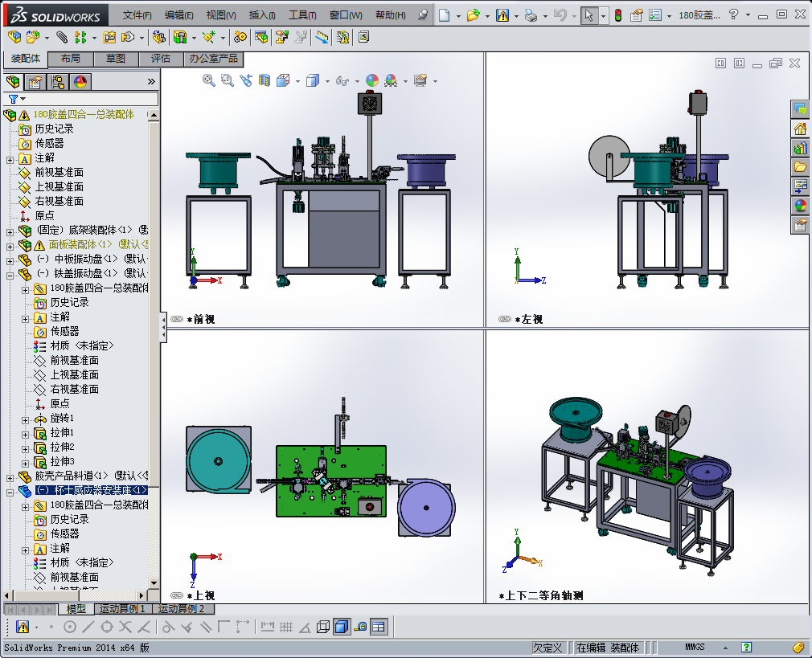
Task: Click the Exploded View icon
Action: 281,37
